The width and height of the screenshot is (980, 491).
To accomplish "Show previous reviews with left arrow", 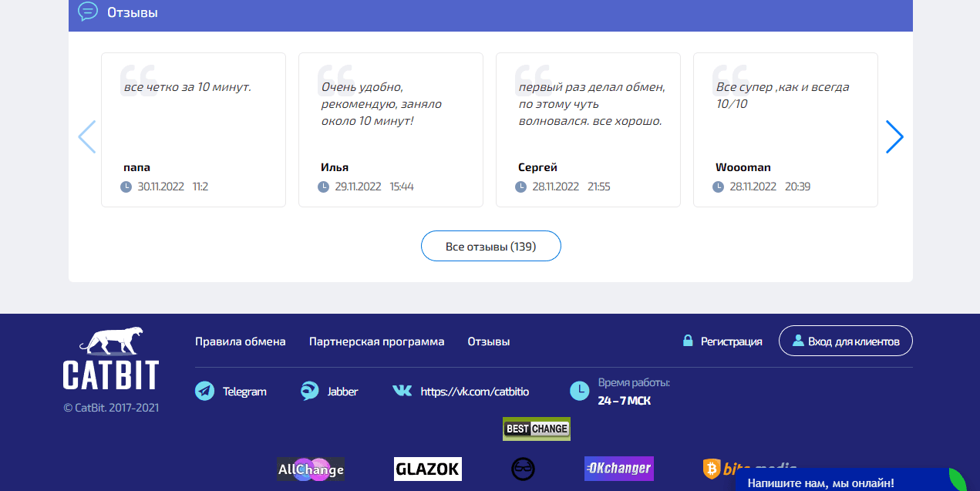I will click(86, 136).
